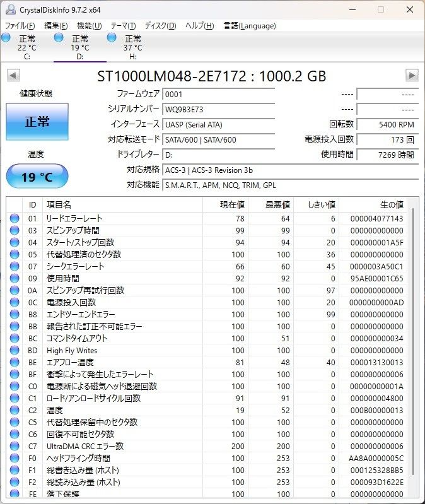This screenshot has height=504, width=425.
Task: Click blue status orb for attribute BC
Action: [15, 338]
